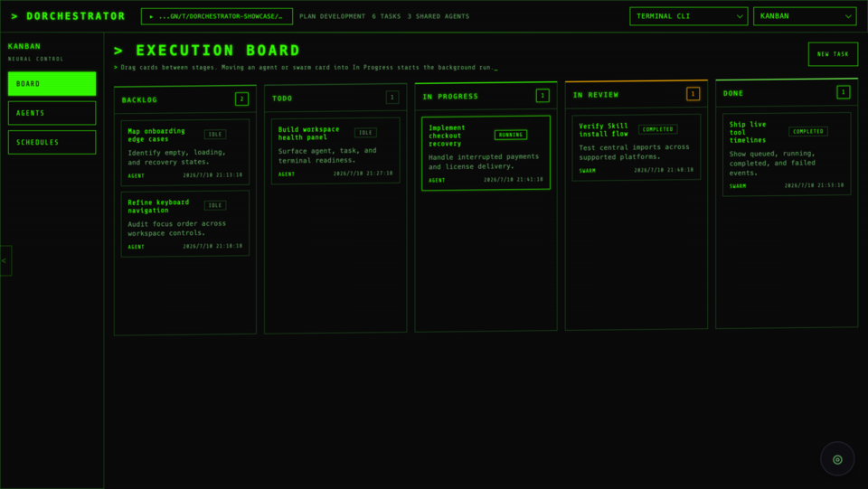Click the NEURAL CONTROL subtitle

[35, 59]
